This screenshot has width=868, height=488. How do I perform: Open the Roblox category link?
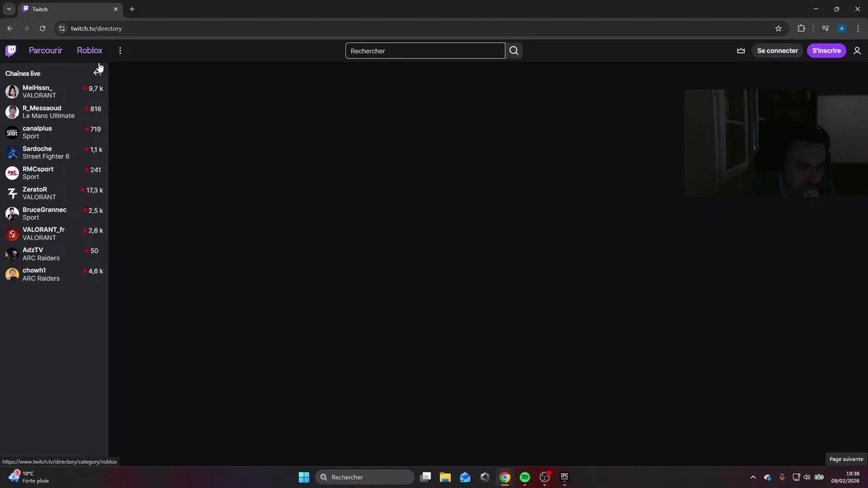tap(90, 51)
